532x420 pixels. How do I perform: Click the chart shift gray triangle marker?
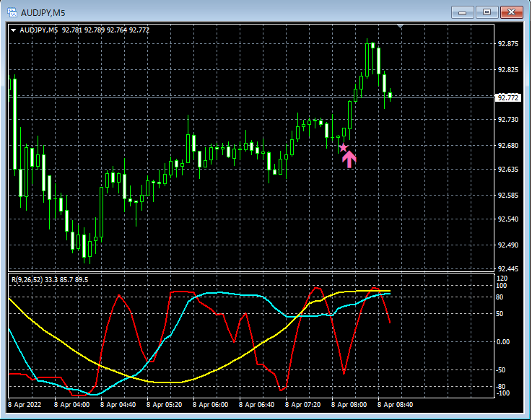tap(401, 26)
